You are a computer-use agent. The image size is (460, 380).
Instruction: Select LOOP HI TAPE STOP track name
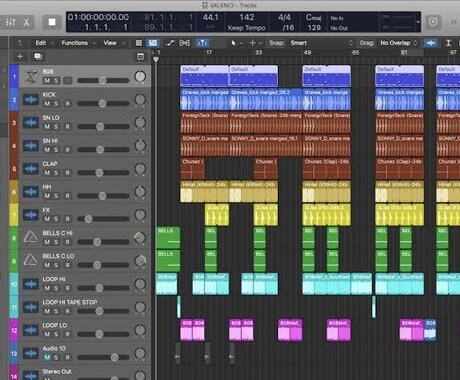pos(70,302)
